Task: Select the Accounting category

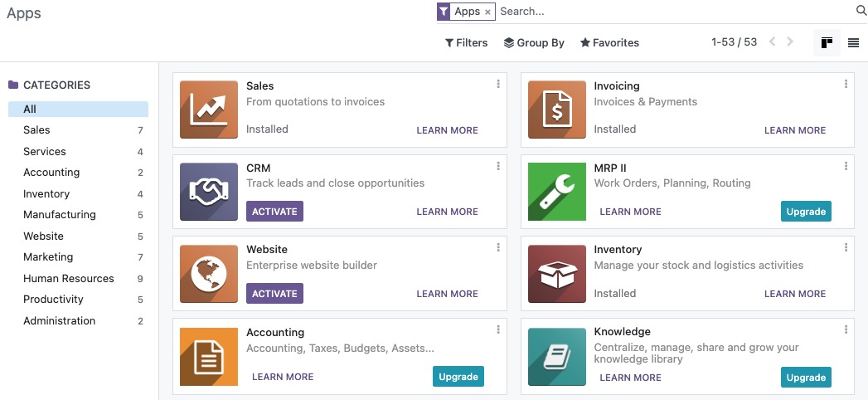Action: (x=78, y=173)
